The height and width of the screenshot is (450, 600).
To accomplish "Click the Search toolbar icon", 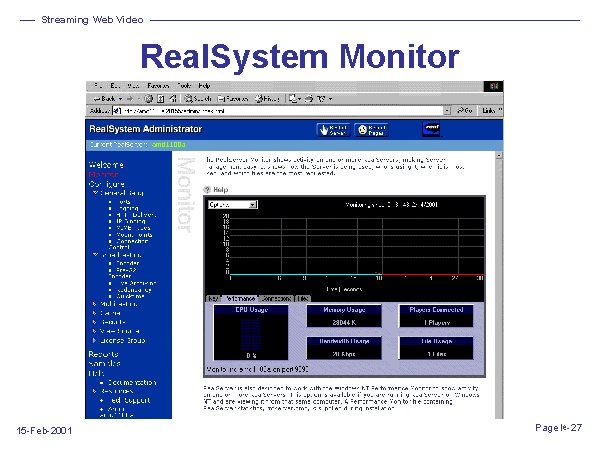I will click(196, 98).
